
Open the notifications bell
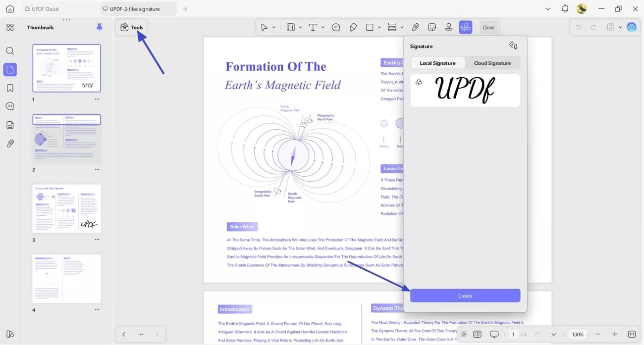565,9
